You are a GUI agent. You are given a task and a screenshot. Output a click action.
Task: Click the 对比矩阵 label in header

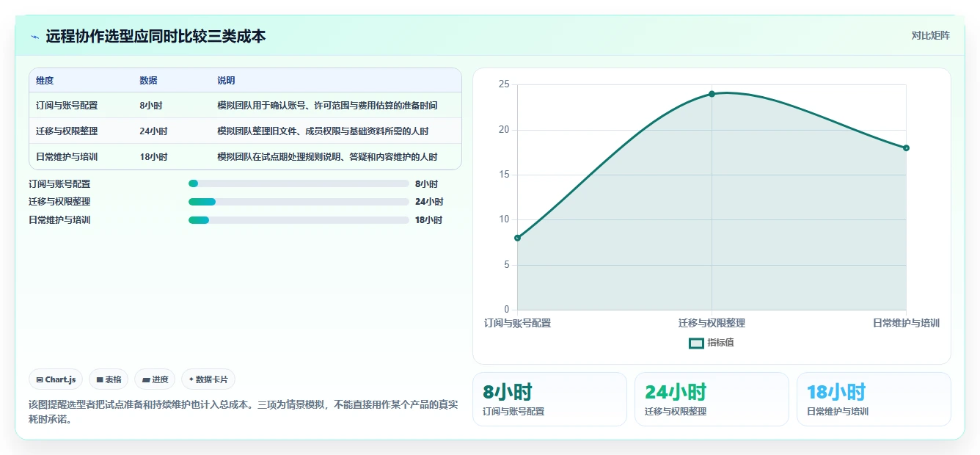[x=930, y=35]
